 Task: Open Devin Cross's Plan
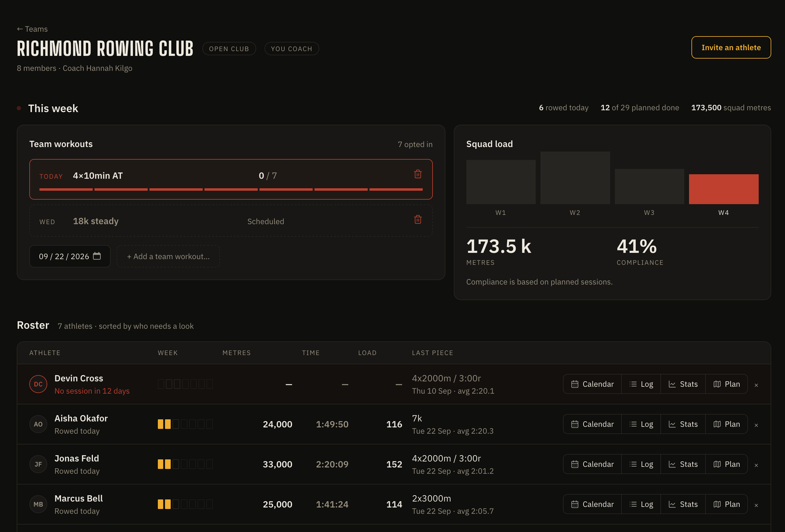pyautogui.click(x=727, y=384)
